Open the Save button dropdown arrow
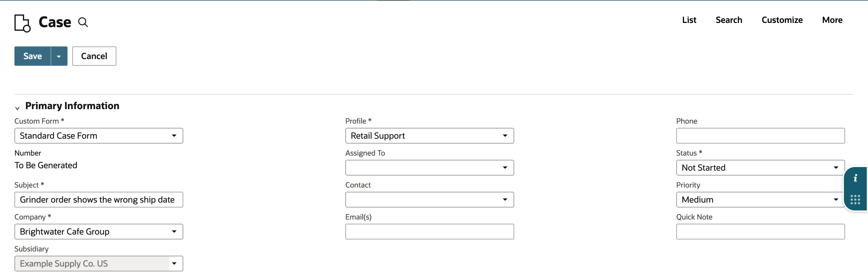868x275 pixels. coord(59,56)
